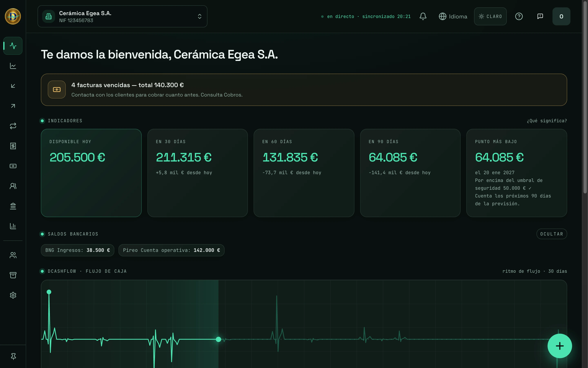Viewport: 588px width, 368px height.
Task: Click the green plus floating button
Action: (x=560, y=346)
